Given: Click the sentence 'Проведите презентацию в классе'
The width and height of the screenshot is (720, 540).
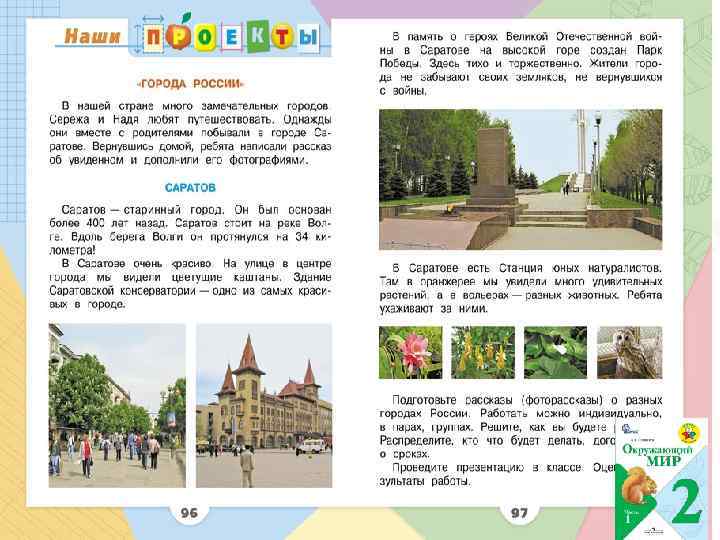Looking at the screenshot, I should click(x=487, y=467).
